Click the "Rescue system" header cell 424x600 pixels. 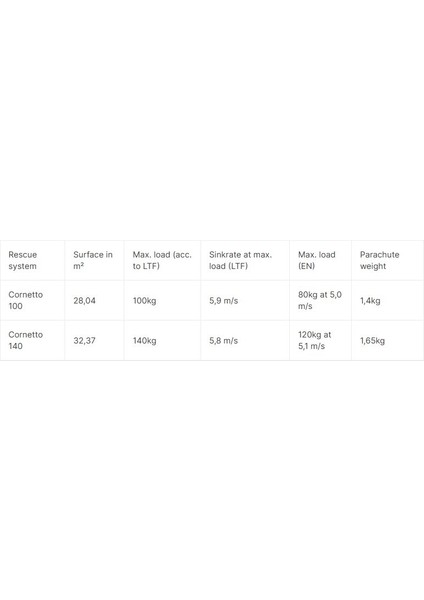[x=33, y=260]
